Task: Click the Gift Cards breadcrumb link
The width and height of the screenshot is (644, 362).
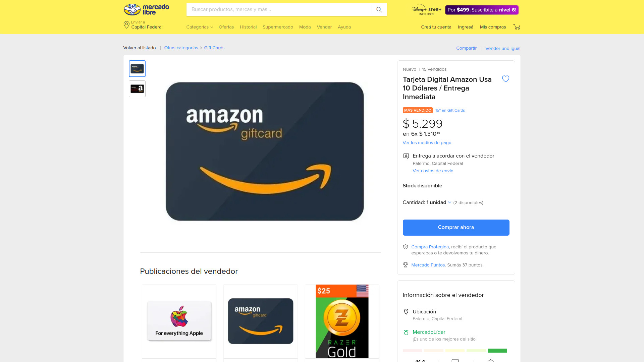Action: [x=214, y=48]
